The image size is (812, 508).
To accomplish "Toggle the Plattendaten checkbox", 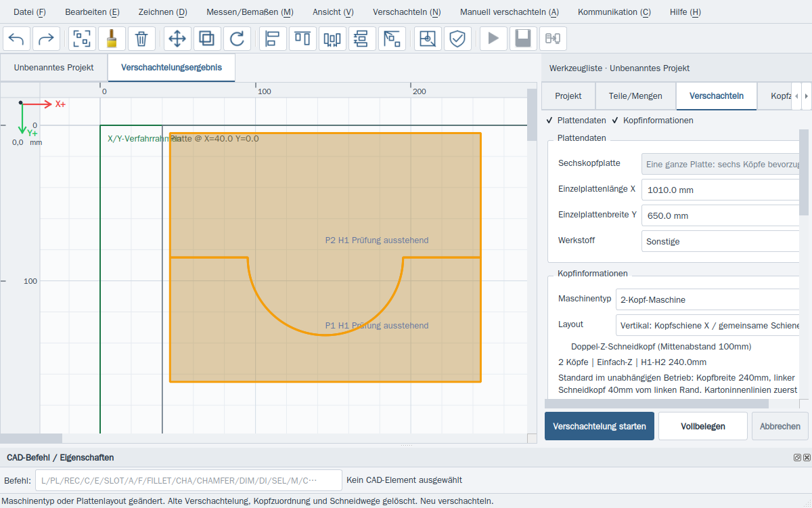I will coord(576,121).
